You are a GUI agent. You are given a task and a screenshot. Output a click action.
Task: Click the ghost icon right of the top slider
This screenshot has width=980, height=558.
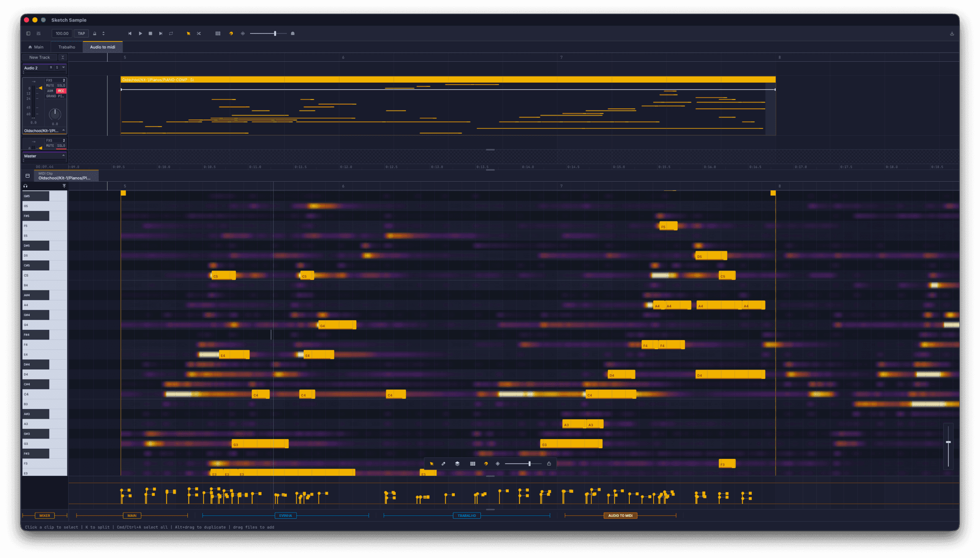(293, 34)
